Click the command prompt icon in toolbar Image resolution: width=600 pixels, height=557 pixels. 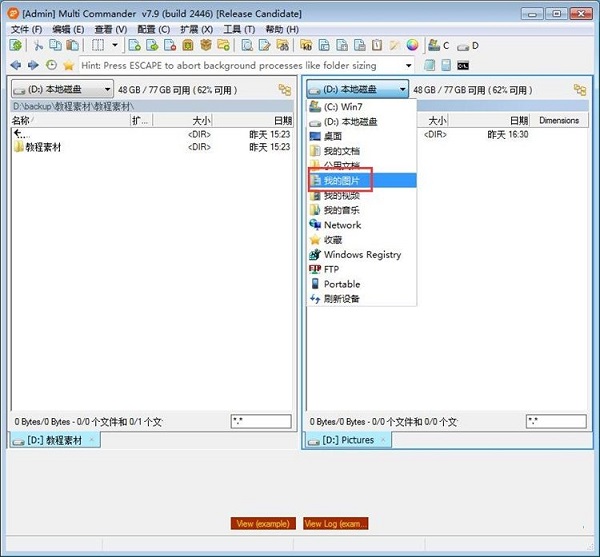pyautogui.click(x=464, y=65)
